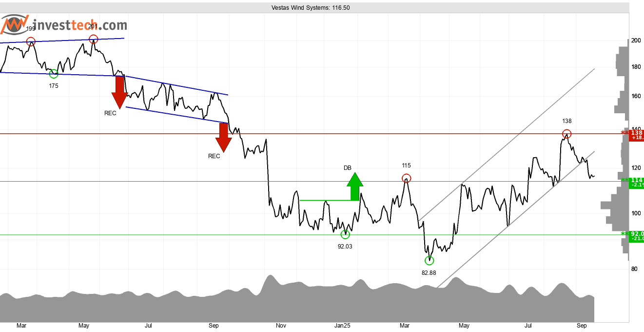This screenshot has height=332, width=644.
Task: Click the red circle at the 115 peak
Action: click(407, 178)
